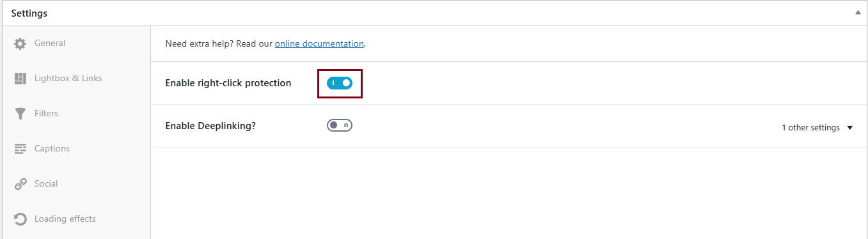Click the Captions lines icon
Viewport: 868px width, 239px height.
(20, 149)
